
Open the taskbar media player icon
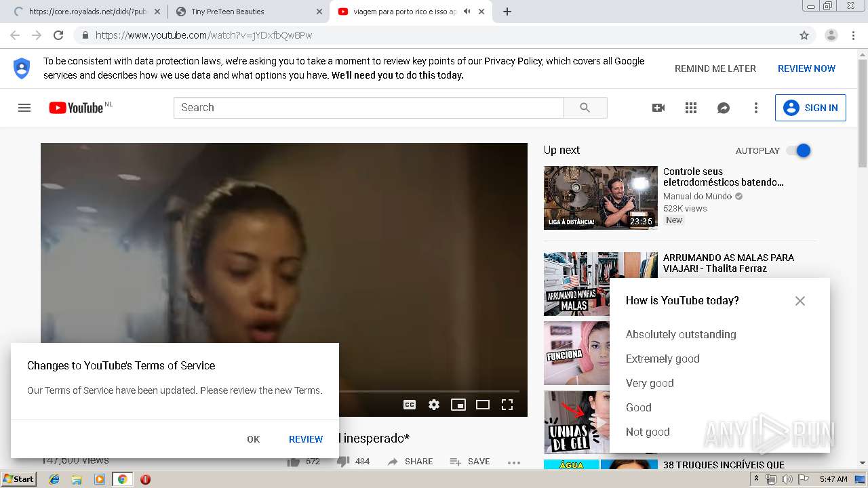(100, 479)
